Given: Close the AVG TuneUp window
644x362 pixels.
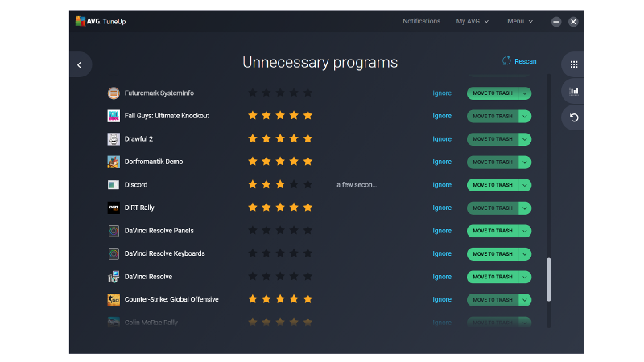Looking at the screenshot, I should click(x=573, y=22).
